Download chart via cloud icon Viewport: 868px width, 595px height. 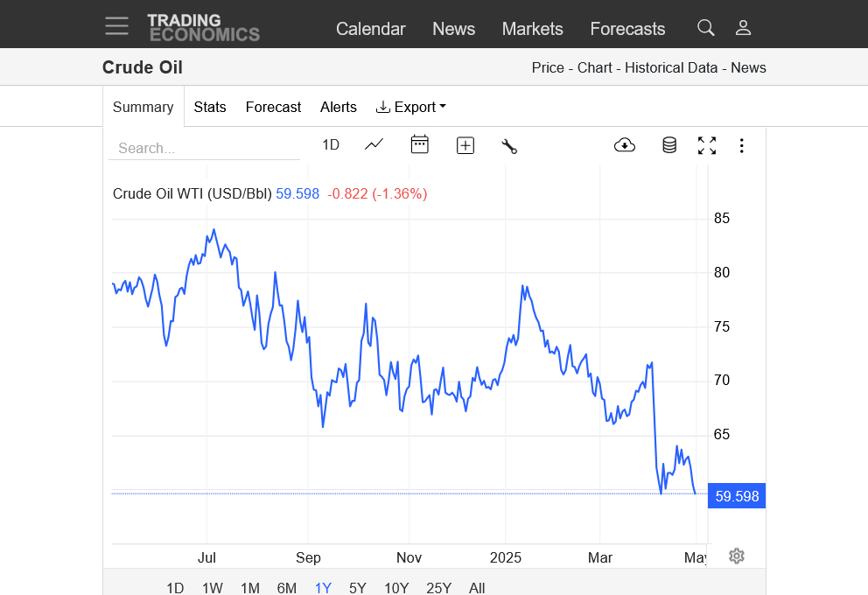pyautogui.click(x=625, y=145)
